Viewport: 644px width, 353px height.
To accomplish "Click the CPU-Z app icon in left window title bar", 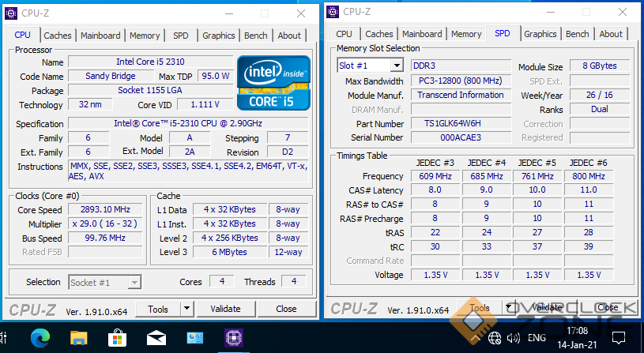I will tap(11, 13).
